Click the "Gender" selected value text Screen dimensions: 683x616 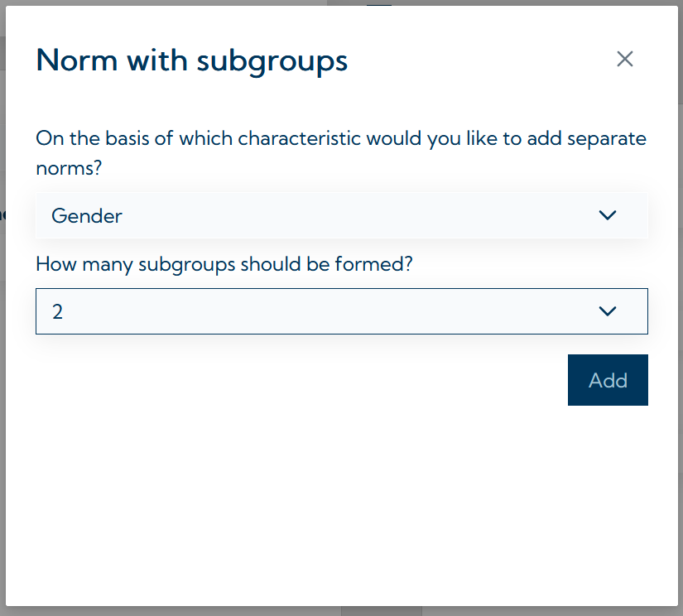(x=87, y=216)
